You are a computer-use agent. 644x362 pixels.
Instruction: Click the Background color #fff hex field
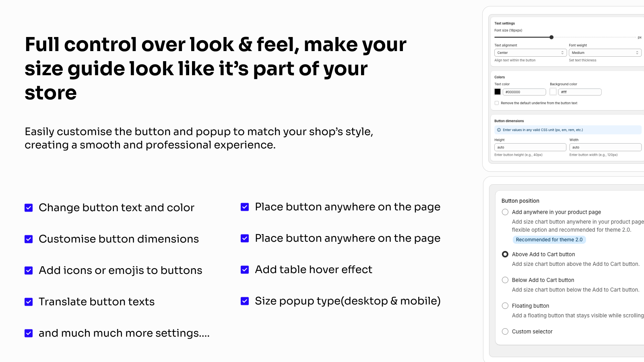pos(580,92)
